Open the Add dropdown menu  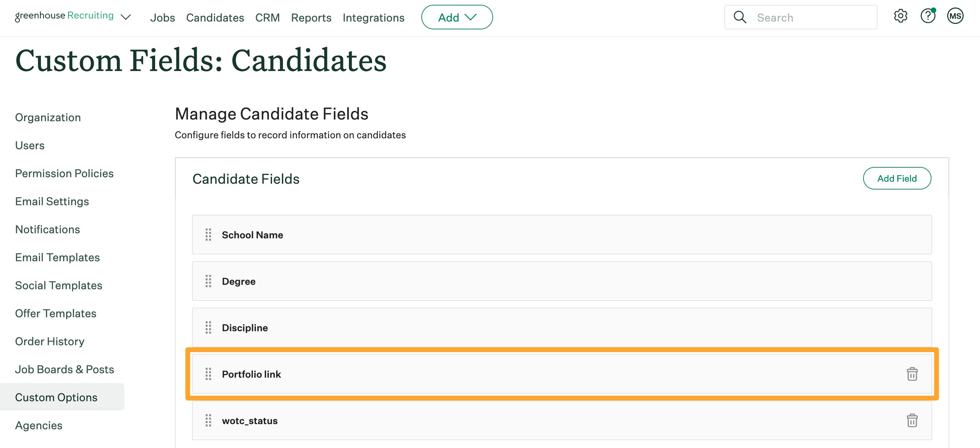pos(457,17)
